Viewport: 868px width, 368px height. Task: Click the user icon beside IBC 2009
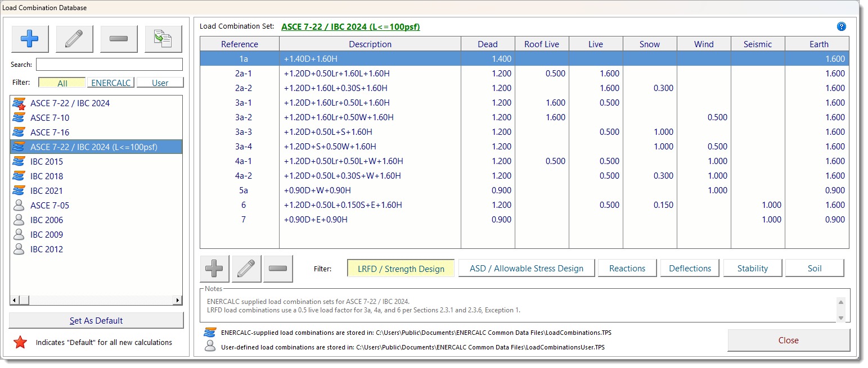(20, 235)
